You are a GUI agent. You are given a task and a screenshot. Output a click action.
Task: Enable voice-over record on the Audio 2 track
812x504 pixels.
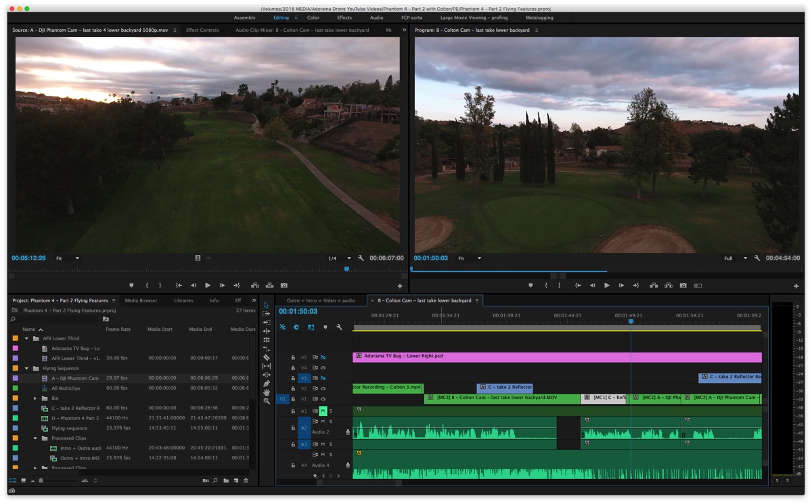click(x=348, y=432)
